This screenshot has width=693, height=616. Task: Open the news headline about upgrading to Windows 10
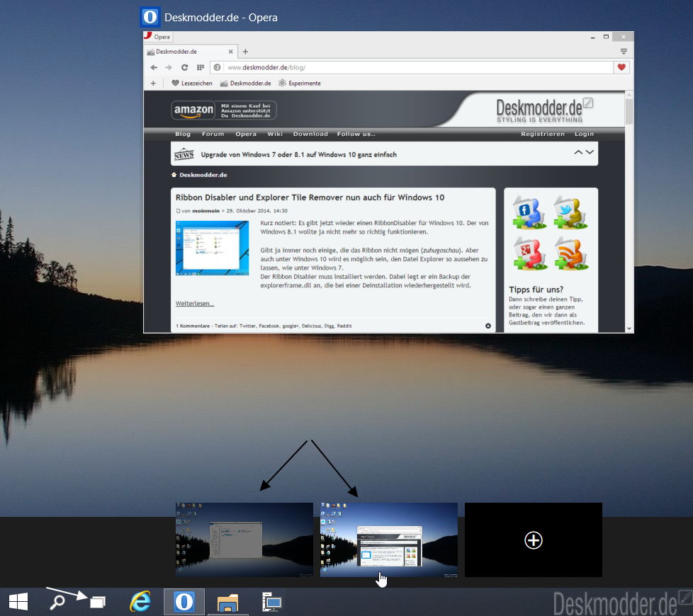[299, 154]
